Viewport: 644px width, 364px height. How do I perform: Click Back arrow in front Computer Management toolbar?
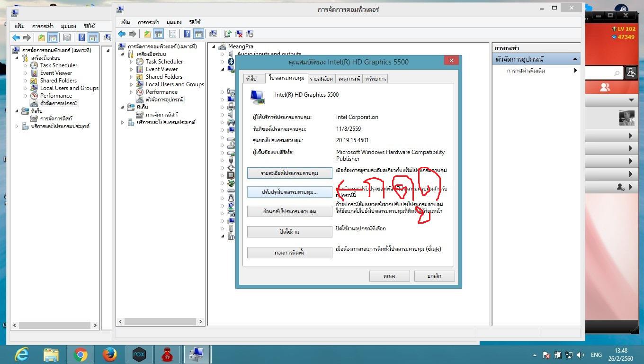(122, 34)
